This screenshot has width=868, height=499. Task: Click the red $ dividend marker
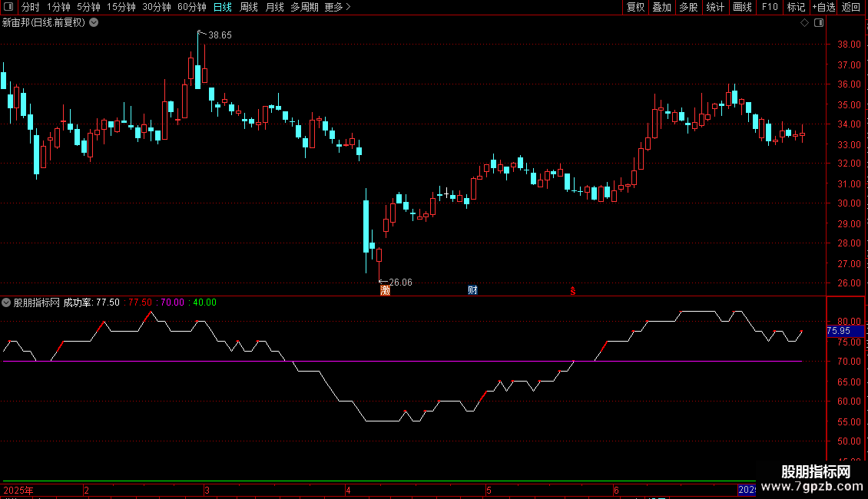(x=573, y=291)
